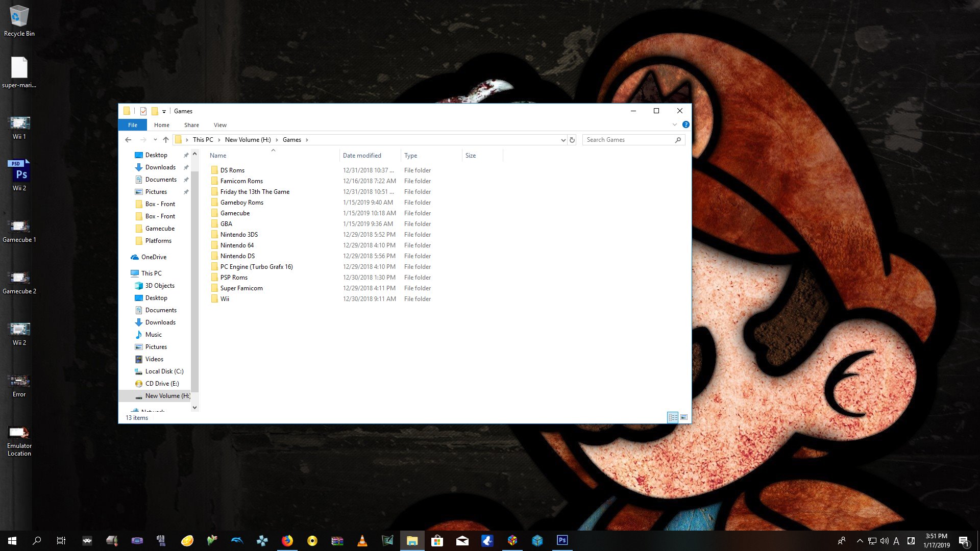Open the Action Center notifications

tap(964, 541)
